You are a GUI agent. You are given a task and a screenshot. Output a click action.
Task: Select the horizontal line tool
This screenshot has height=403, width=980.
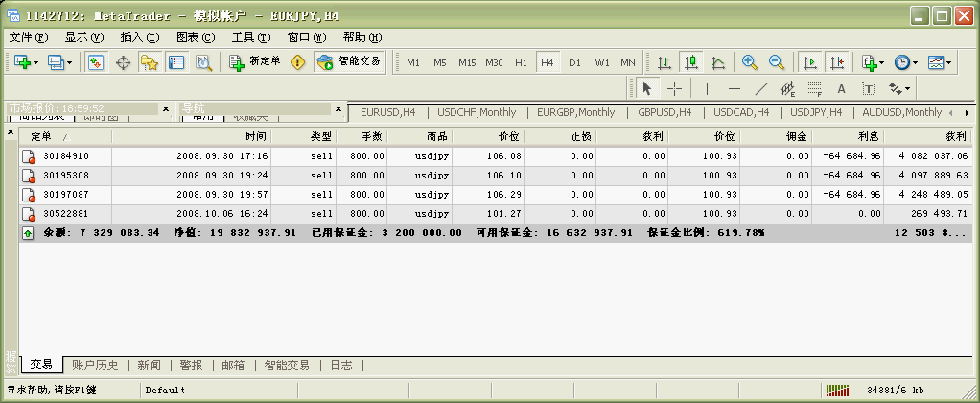point(735,88)
